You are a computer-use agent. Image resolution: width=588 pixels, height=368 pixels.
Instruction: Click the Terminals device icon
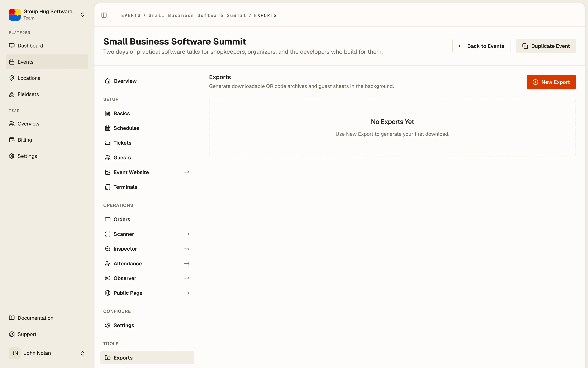(108, 187)
